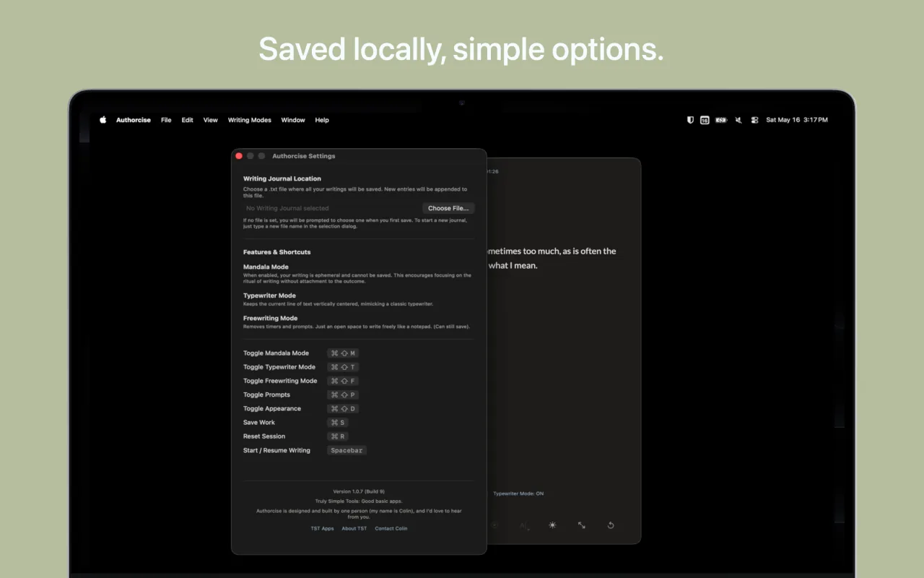The width and height of the screenshot is (924, 578).
Task: Click the Choose File... button
Action: point(448,208)
